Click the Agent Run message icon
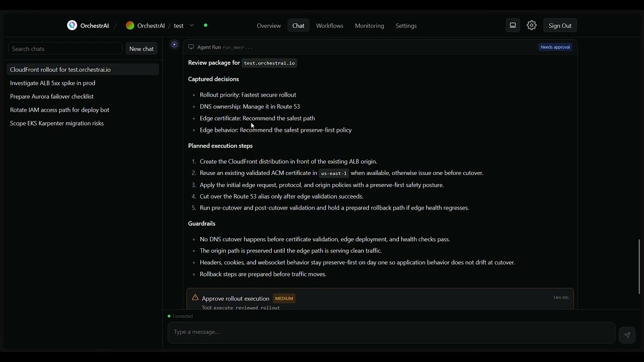 pyautogui.click(x=191, y=47)
